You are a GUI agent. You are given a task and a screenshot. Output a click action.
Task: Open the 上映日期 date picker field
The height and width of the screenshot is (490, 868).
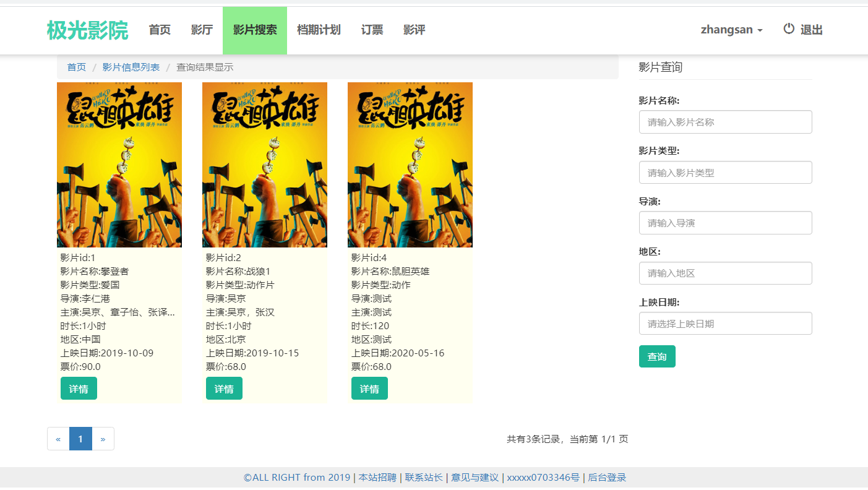coord(725,324)
